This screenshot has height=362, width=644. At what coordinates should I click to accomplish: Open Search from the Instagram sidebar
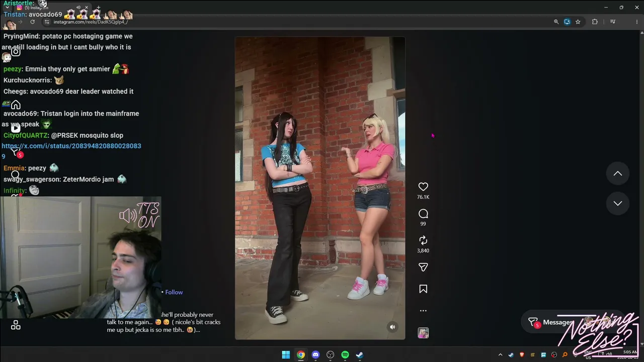[16, 174]
